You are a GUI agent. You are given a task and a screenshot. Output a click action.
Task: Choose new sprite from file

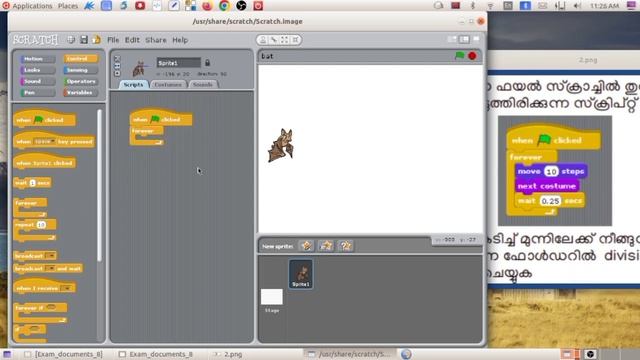point(326,246)
